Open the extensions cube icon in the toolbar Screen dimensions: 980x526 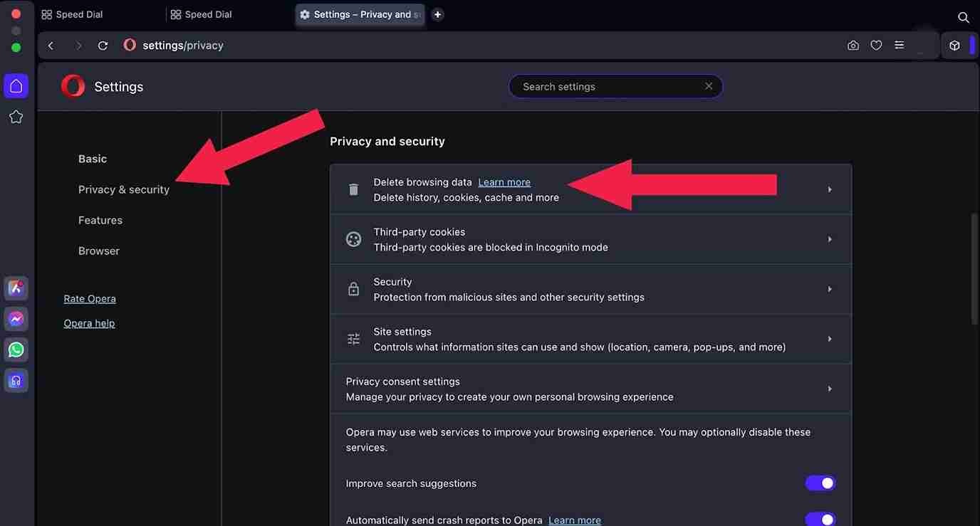pyautogui.click(x=954, y=44)
